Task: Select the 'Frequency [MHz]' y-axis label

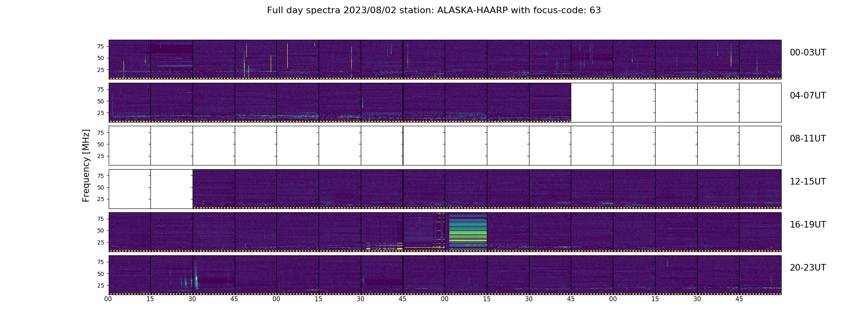Action: pos(86,165)
